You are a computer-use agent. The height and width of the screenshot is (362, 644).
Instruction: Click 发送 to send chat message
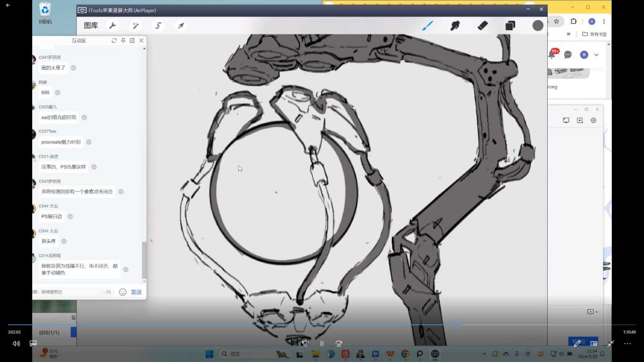tap(136, 292)
